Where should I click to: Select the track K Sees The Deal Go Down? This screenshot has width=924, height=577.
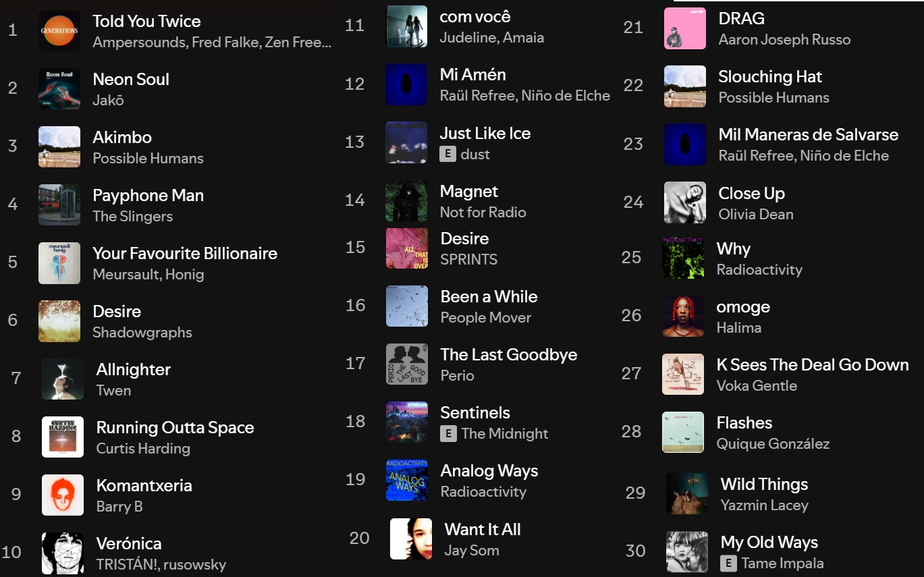(813, 365)
